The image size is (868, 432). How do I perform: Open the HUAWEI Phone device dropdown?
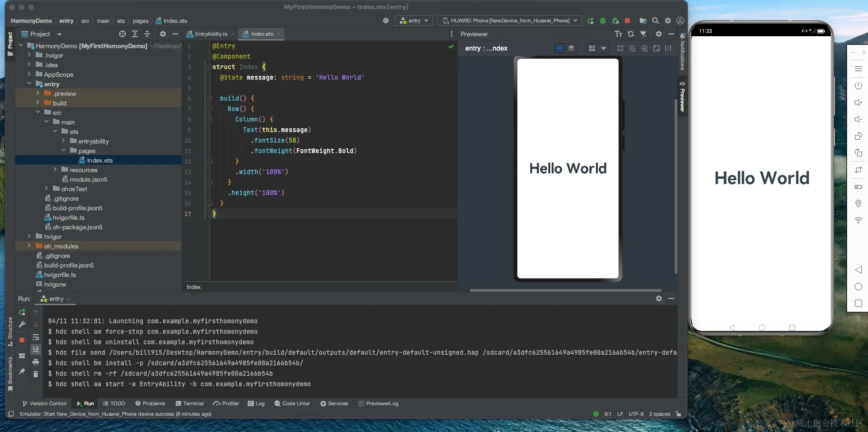coord(510,21)
